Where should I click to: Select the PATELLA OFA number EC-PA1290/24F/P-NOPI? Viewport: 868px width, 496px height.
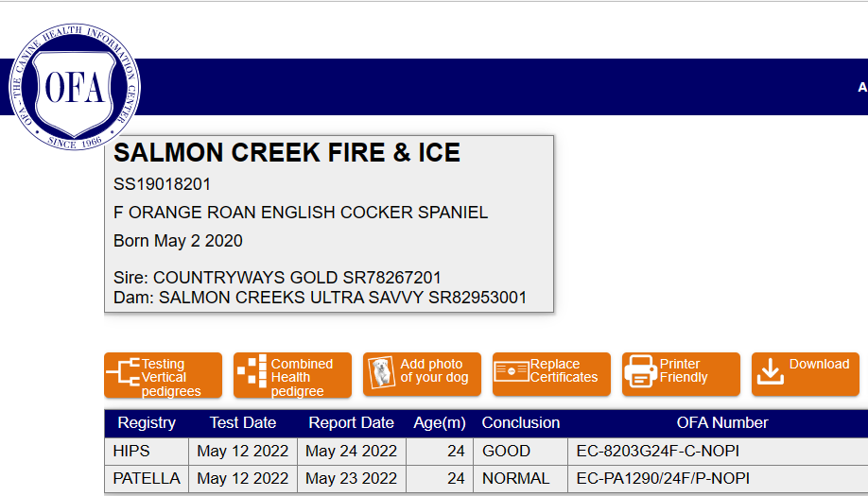663,478
